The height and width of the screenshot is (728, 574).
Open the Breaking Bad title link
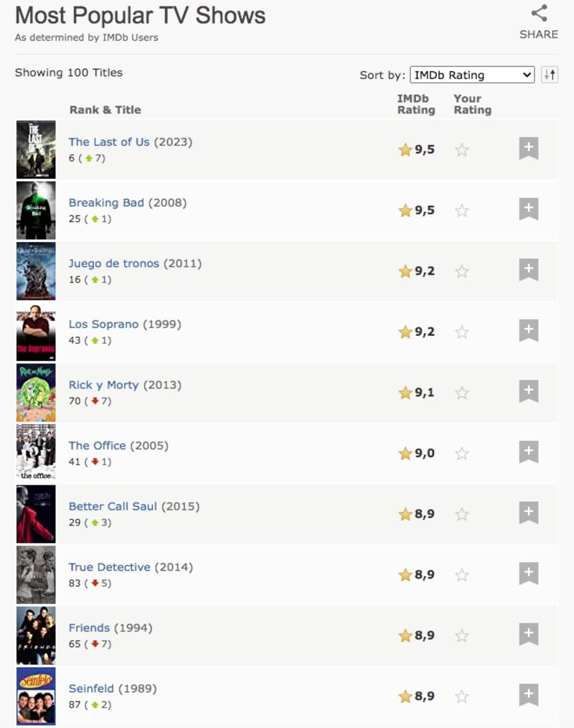pos(106,202)
